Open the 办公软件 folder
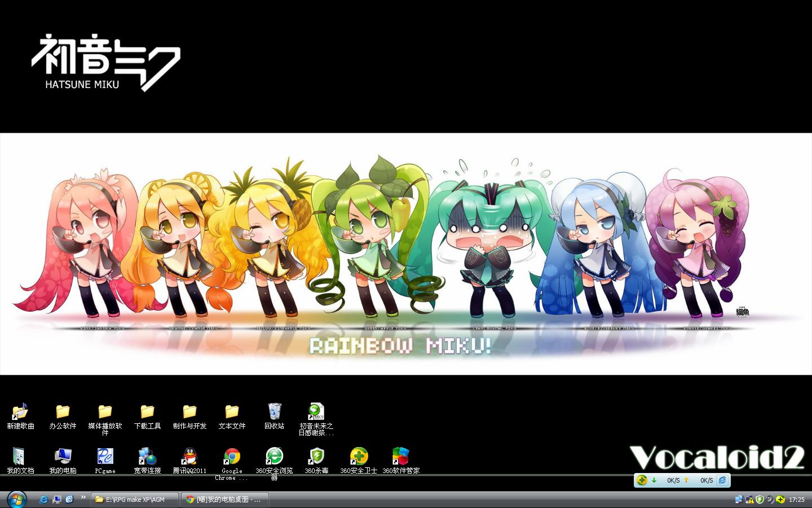 63,417
